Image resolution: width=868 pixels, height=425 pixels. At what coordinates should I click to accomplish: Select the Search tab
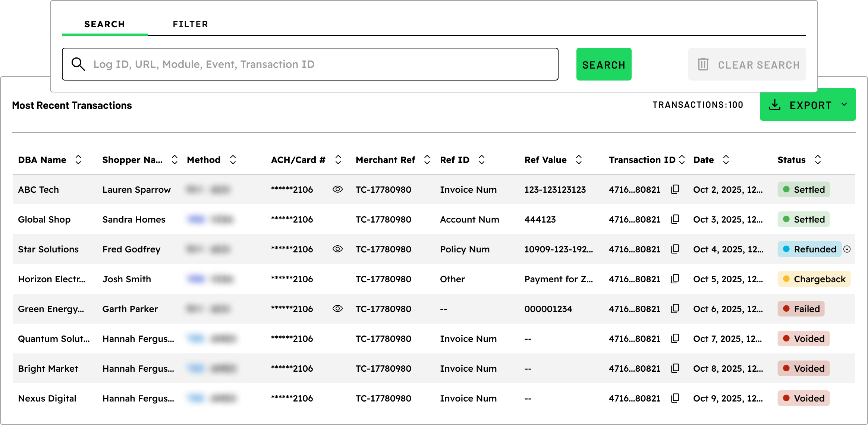pyautogui.click(x=105, y=24)
